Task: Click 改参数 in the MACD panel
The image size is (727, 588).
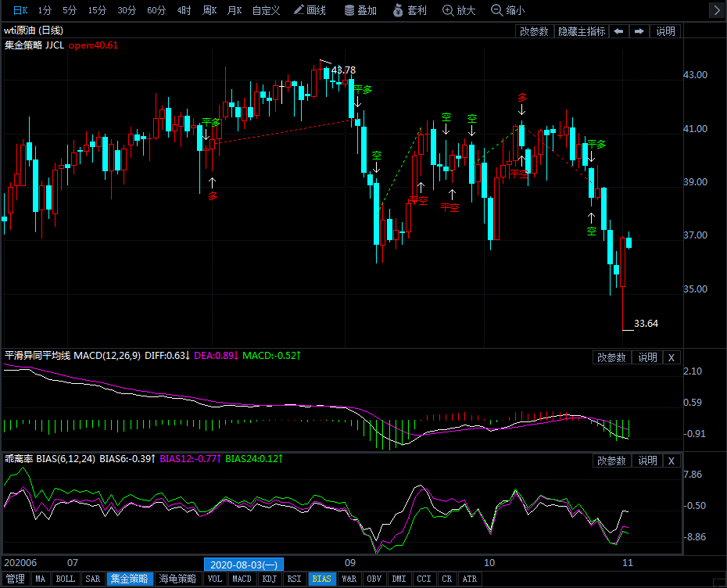Action: click(x=611, y=357)
